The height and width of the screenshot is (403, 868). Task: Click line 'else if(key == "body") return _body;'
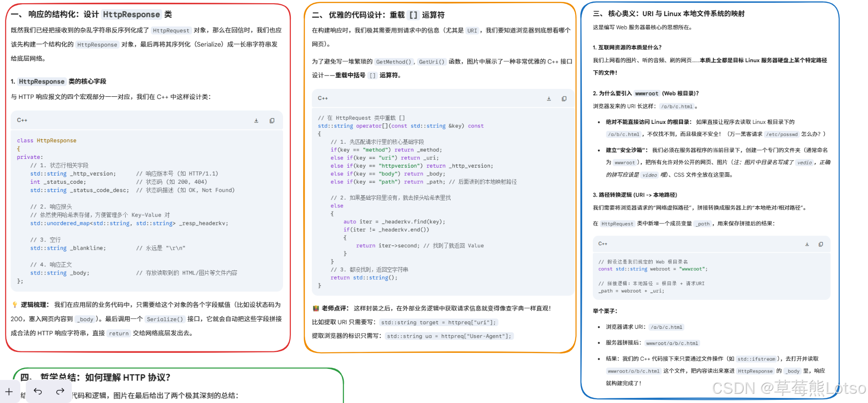[x=388, y=174]
